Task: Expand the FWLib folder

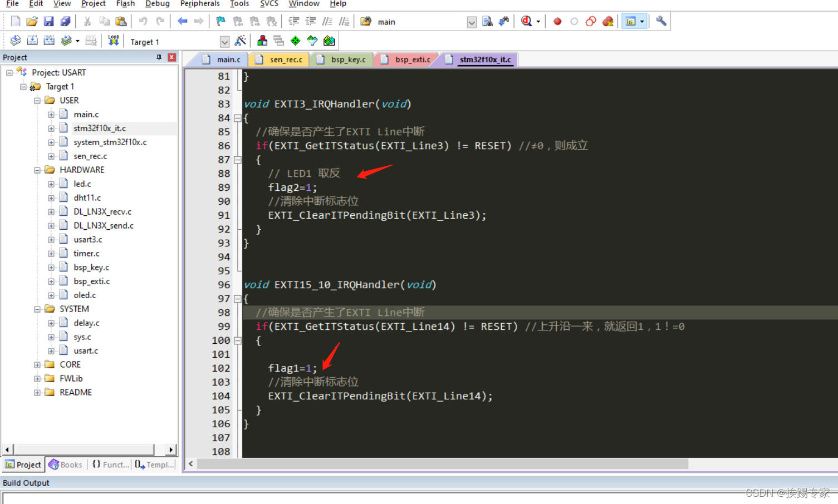Action: (x=37, y=379)
